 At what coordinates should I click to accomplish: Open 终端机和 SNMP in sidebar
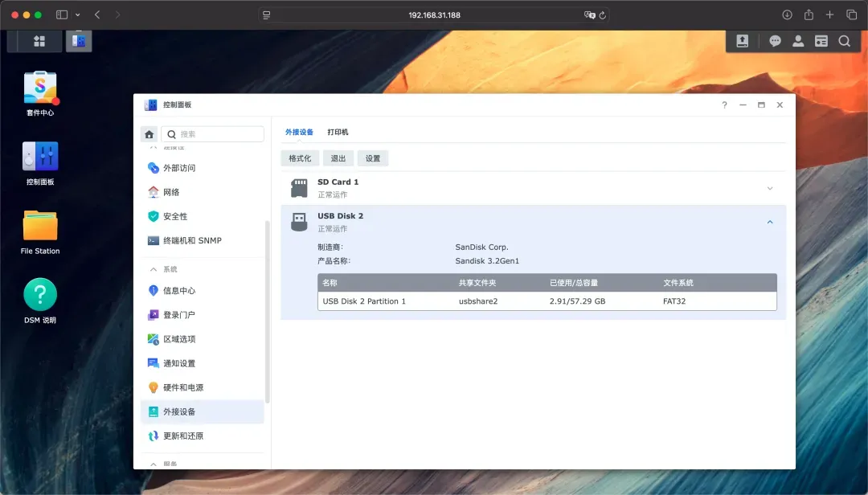[202, 240]
